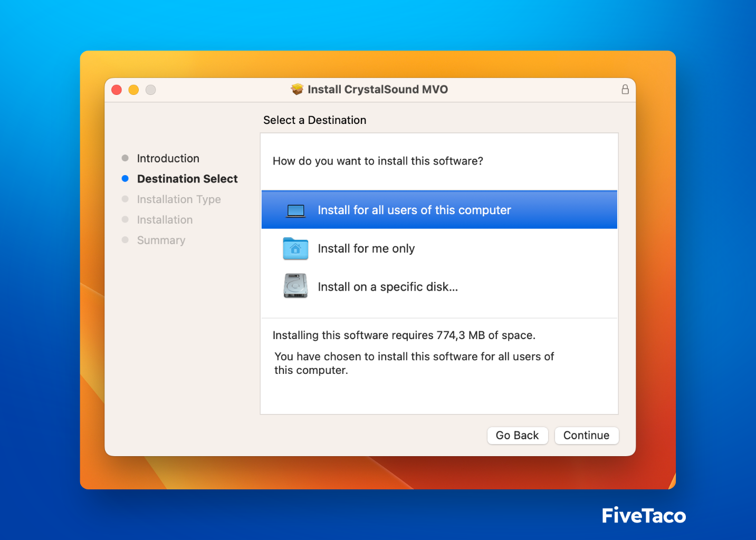Click the Installation step in sidebar

click(165, 220)
